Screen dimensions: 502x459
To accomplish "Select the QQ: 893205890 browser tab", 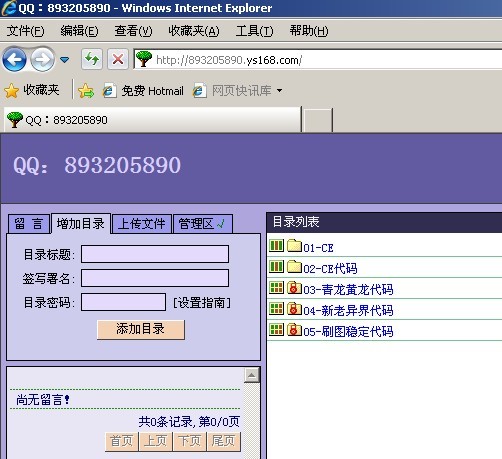I will pyautogui.click(x=153, y=120).
